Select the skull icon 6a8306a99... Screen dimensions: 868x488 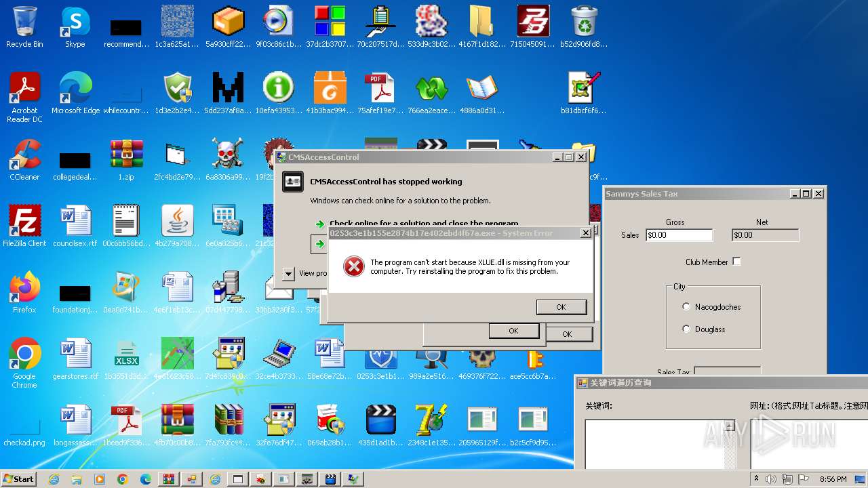click(227, 160)
